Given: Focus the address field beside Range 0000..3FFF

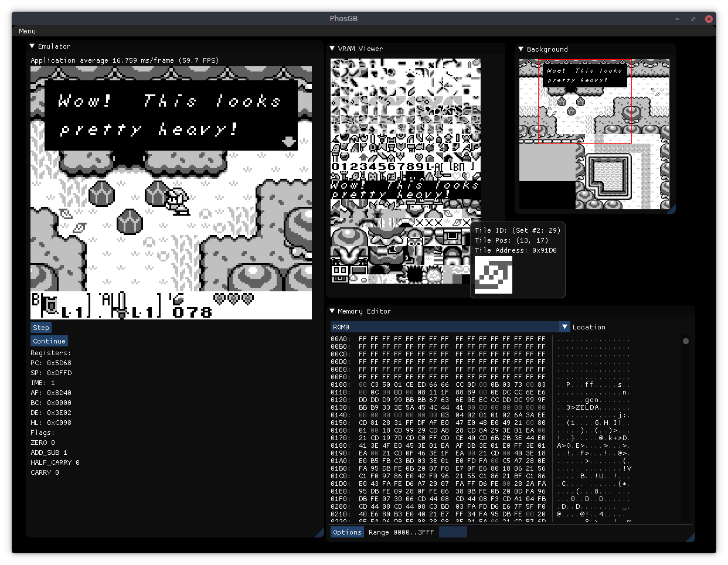Looking at the screenshot, I should (x=453, y=532).
